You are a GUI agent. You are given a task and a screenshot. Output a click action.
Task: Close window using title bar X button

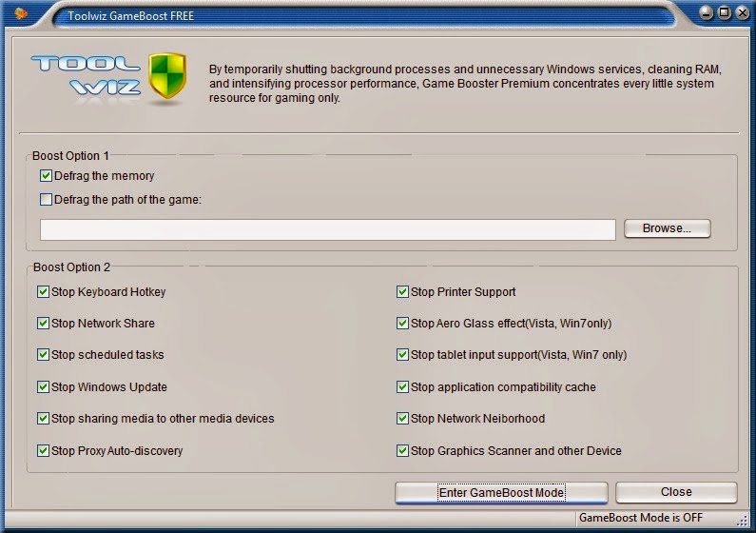point(743,12)
